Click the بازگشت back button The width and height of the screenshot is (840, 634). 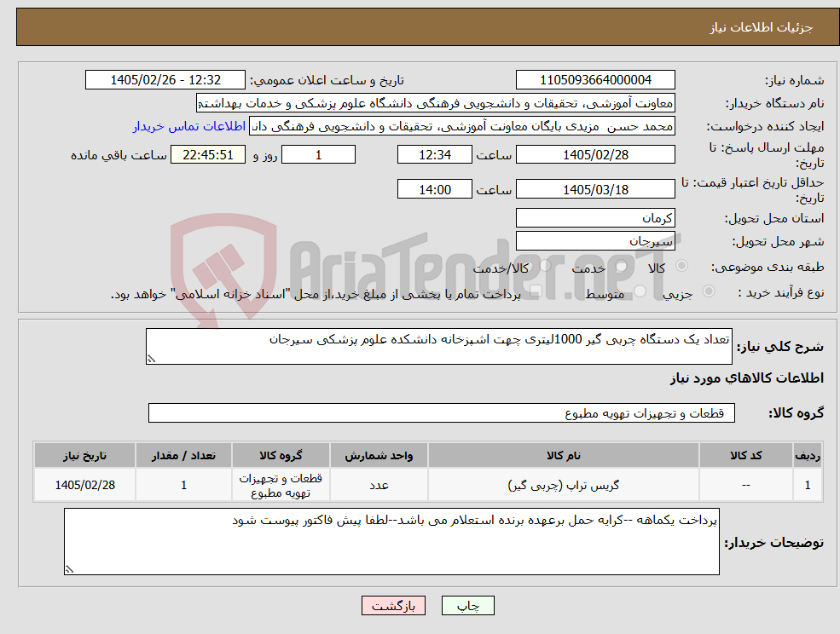point(393,606)
